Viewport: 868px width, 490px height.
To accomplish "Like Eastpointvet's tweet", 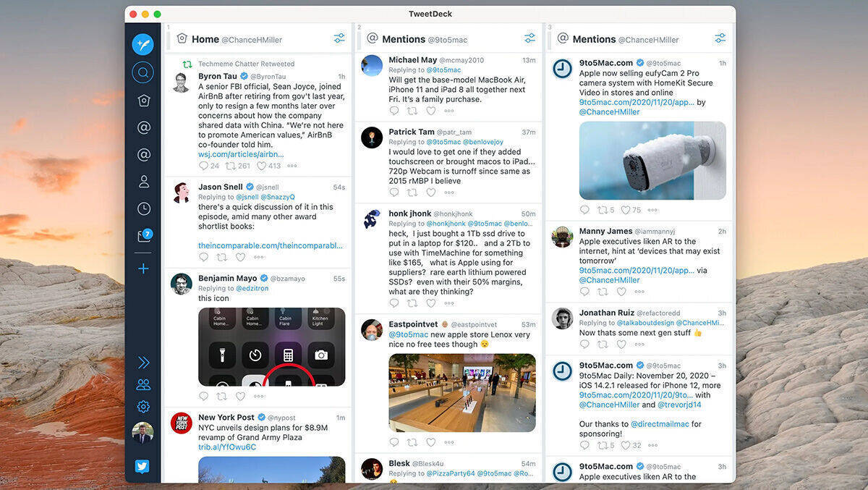I will 431,442.
